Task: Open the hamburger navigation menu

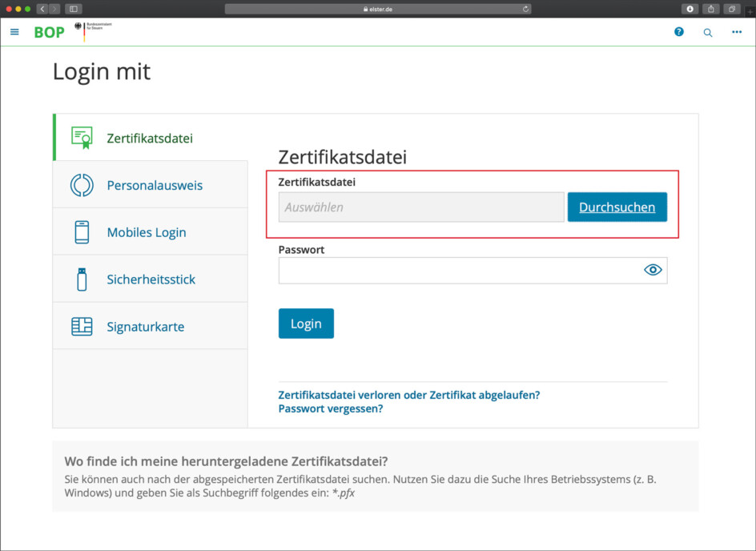Action: [x=14, y=32]
